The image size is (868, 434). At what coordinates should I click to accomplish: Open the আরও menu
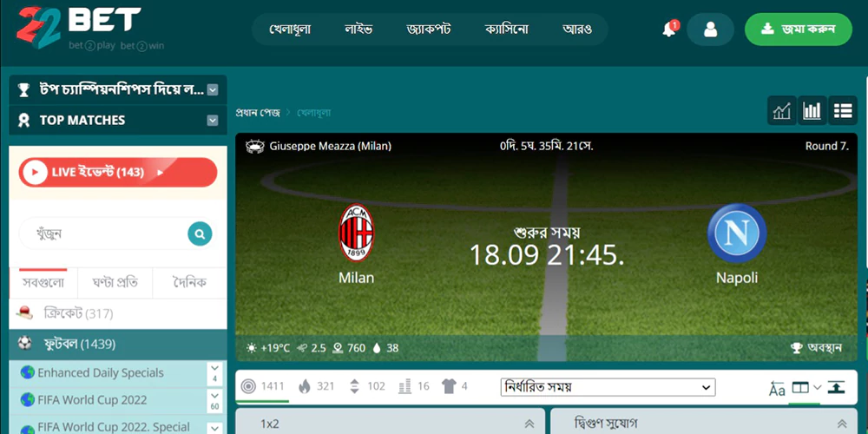point(577,30)
